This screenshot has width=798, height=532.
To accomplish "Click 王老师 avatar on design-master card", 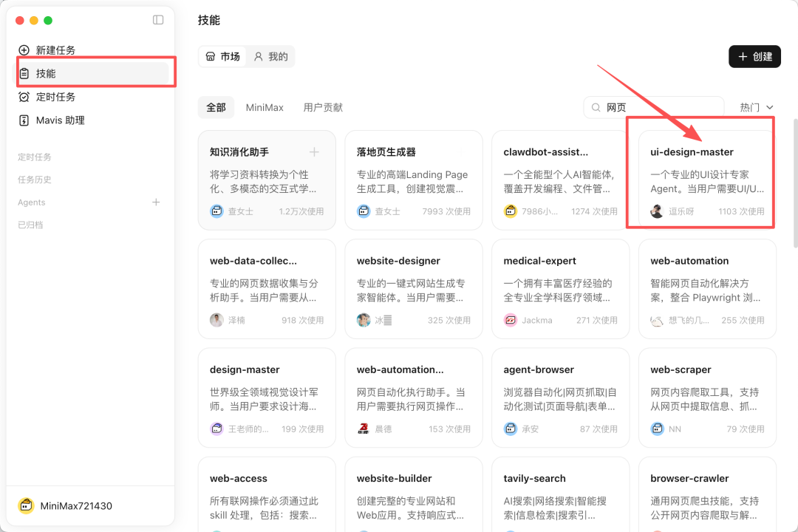I will tap(216, 429).
